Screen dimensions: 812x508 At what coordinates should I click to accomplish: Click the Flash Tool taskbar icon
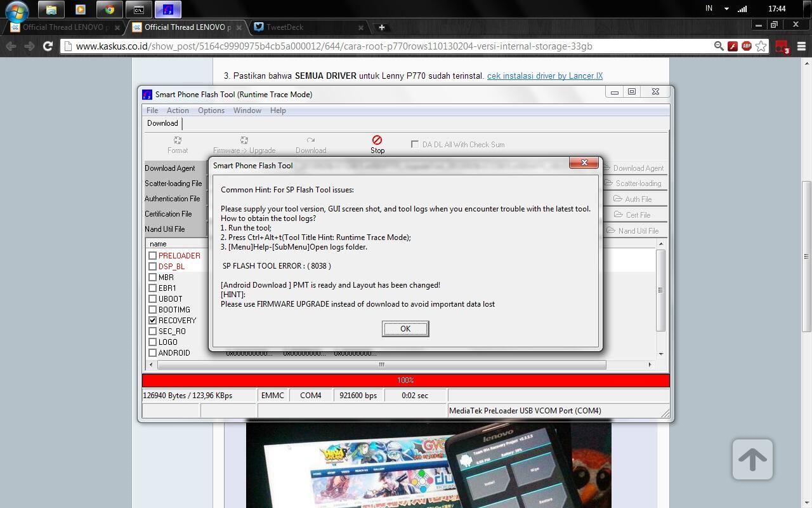pyautogui.click(x=168, y=10)
